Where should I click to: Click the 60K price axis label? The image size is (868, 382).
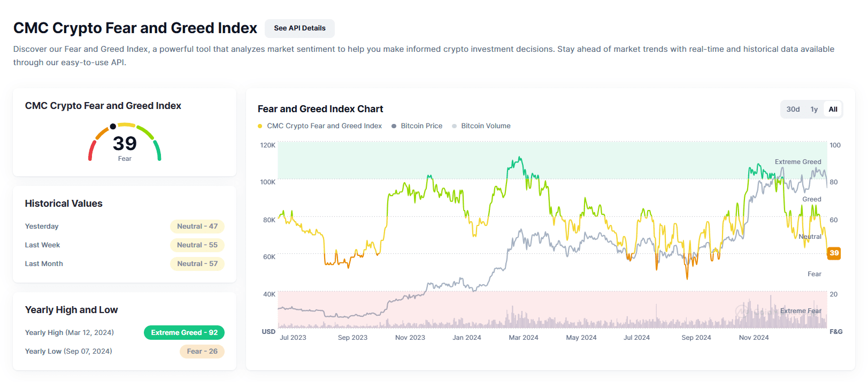[x=270, y=257]
